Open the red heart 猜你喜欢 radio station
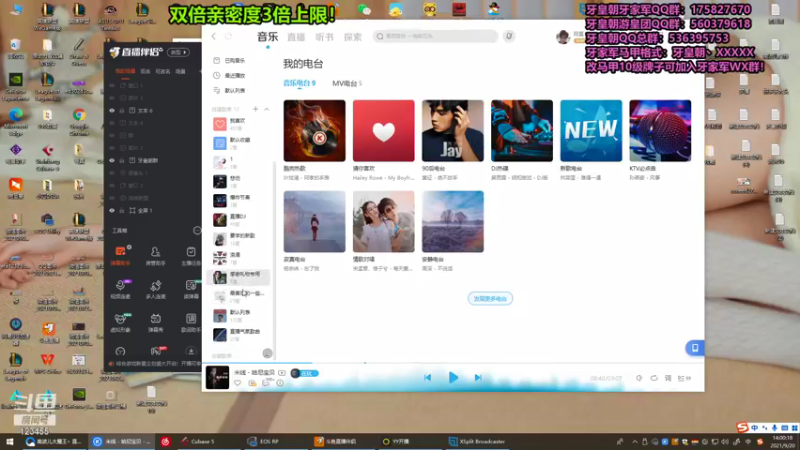This screenshot has height=450, width=800. coord(384,131)
